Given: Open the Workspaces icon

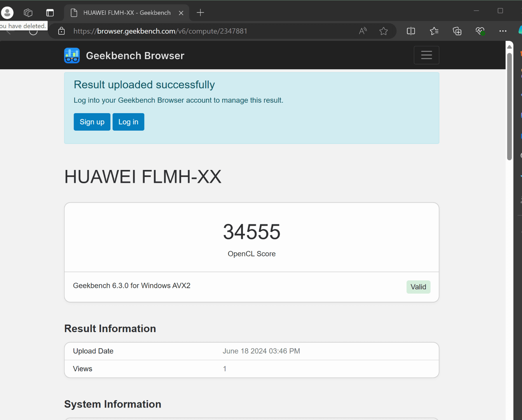Looking at the screenshot, I should click(28, 12).
